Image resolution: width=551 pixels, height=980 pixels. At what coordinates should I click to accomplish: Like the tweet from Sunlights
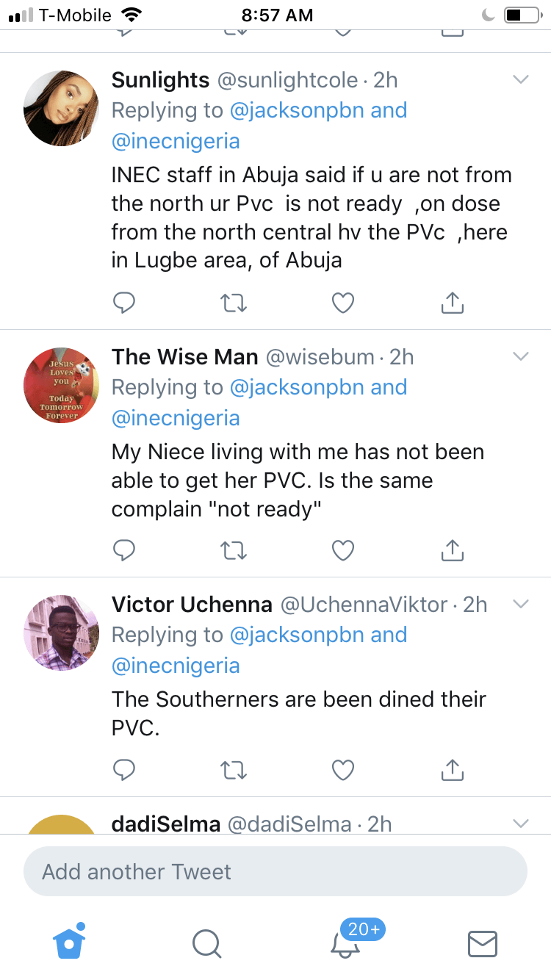point(343,302)
